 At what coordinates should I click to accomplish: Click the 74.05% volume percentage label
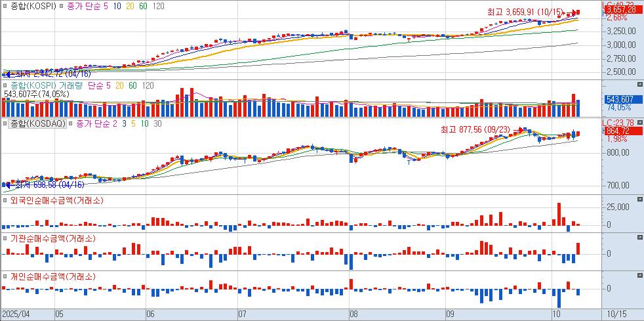click(x=620, y=107)
